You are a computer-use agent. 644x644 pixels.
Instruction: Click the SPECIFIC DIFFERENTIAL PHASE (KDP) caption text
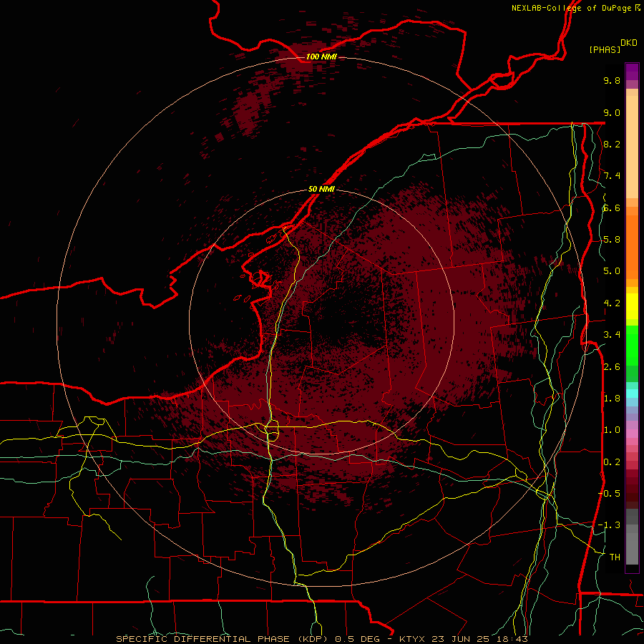(x=222, y=639)
